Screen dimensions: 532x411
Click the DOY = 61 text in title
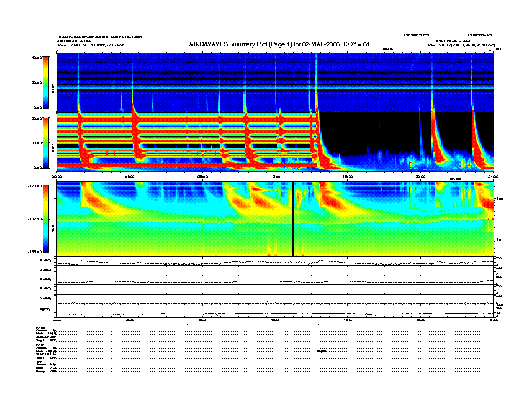(x=356, y=44)
